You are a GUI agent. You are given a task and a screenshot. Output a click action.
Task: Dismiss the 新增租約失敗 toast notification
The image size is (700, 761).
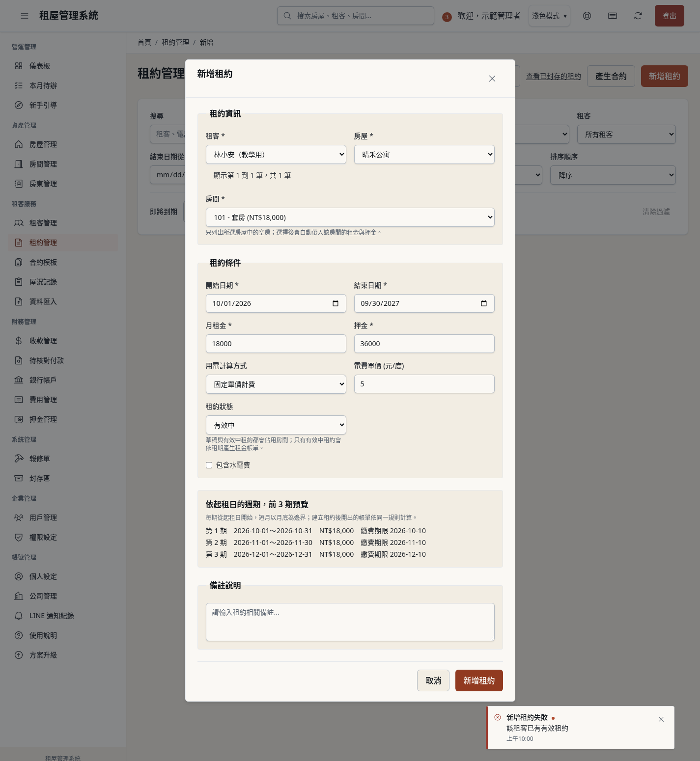coord(661,719)
